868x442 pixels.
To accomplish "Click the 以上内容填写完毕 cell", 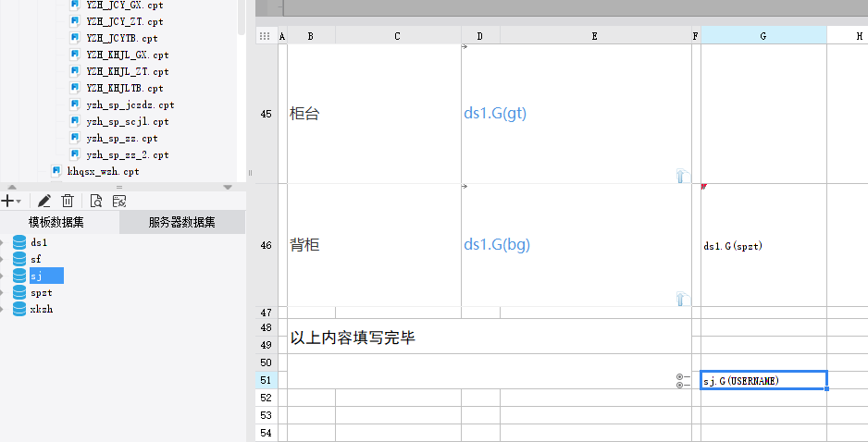I will 490,337.
